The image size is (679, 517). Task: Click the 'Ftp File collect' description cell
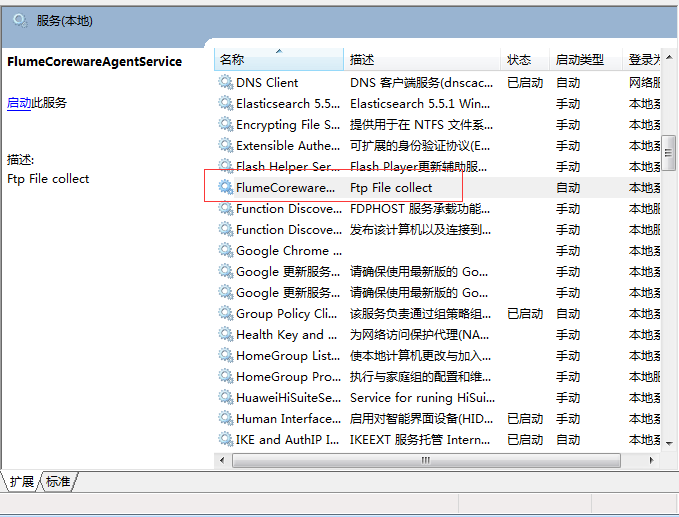tap(391, 187)
